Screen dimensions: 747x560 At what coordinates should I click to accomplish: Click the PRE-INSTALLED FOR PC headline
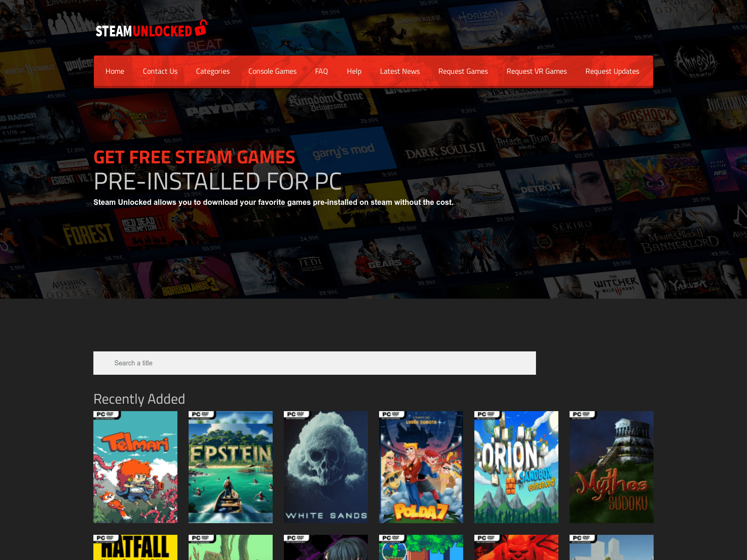(218, 182)
